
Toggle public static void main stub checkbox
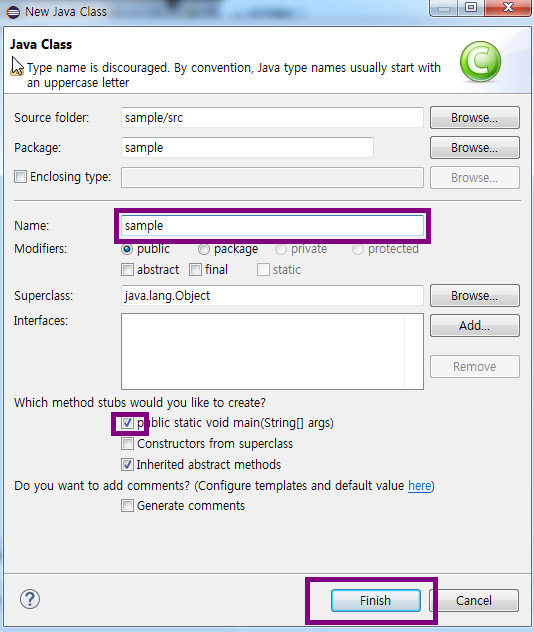point(127,423)
